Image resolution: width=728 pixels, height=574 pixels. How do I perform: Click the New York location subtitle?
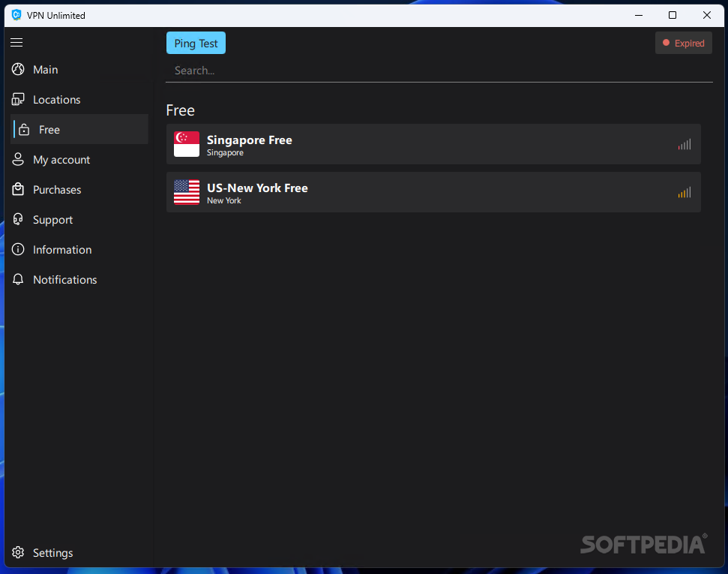pyautogui.click(x=224, y=201)
